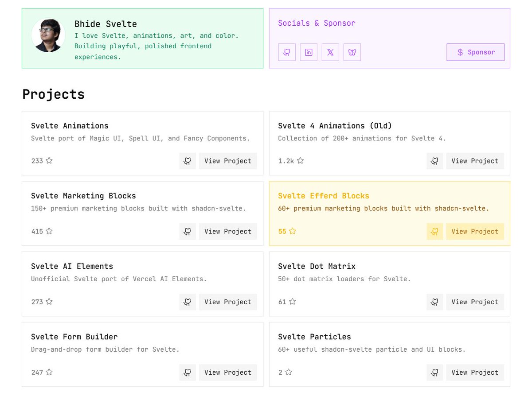Viewport: 532px width, 396px height.
Task: Click star icon beside 2 count
Action: click(x=289, y=372)
